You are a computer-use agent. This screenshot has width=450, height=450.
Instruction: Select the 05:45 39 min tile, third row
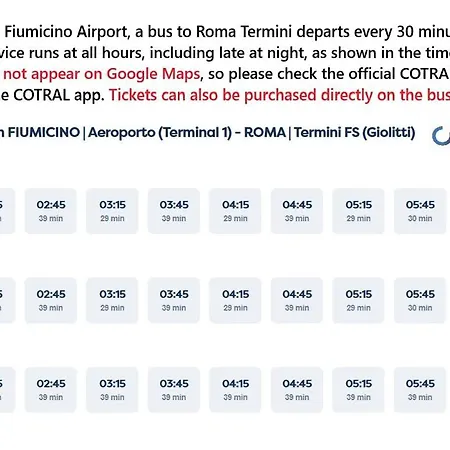(x=420, y=390)
